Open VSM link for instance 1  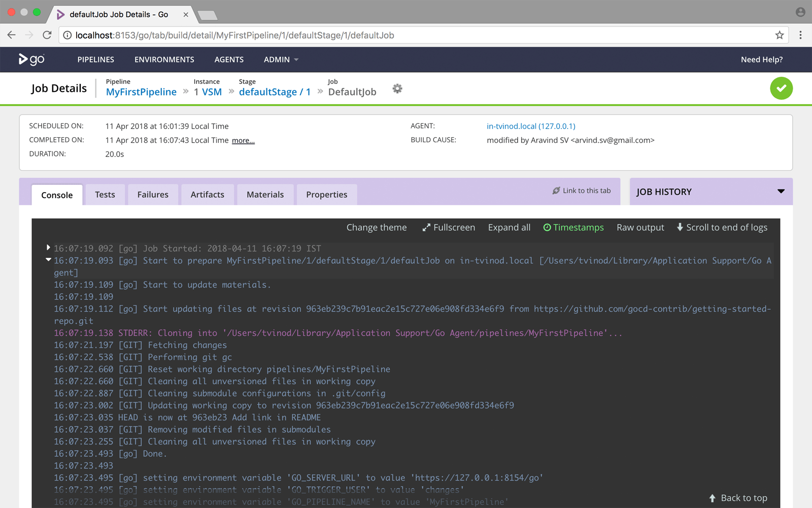(x=212, y=92)
